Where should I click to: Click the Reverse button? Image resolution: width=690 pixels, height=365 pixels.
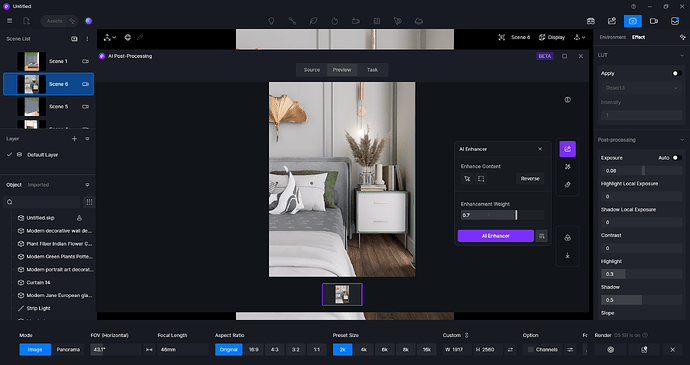tap(530, 179)
